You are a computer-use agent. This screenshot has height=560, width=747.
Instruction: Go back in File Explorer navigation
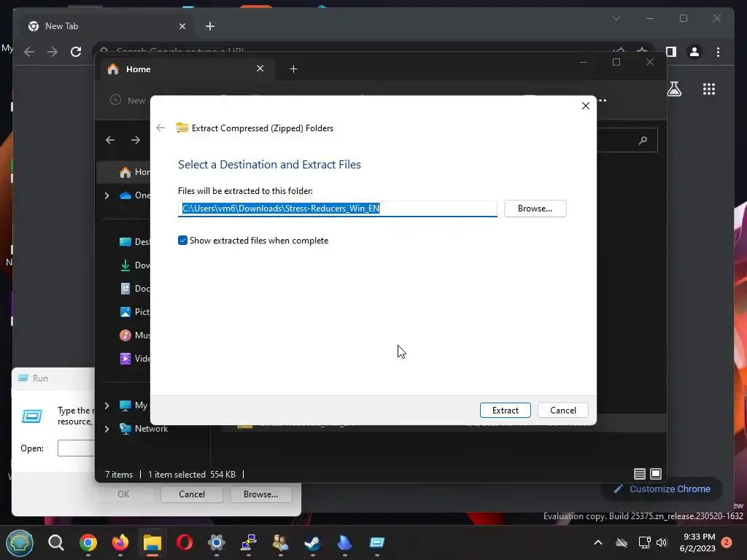pos(110,140)
